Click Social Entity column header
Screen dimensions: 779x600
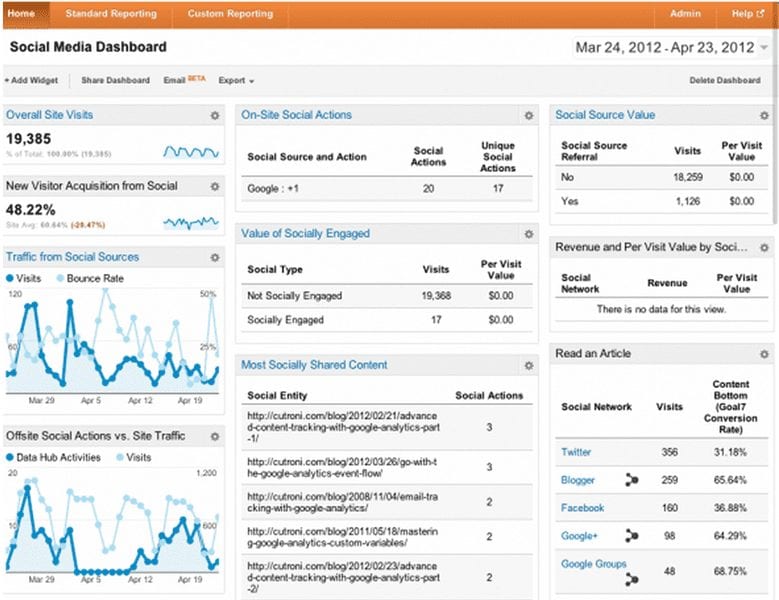pyautogui.click(x=277, y=396)
